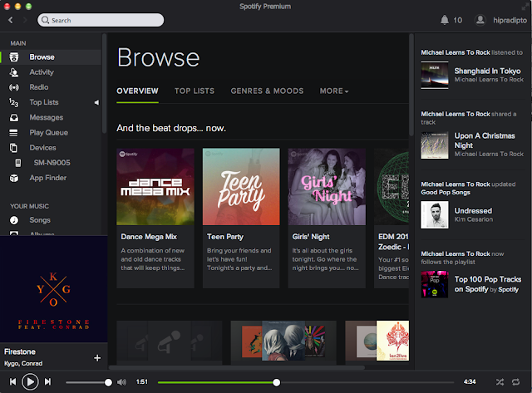Go back with the back arrow
Viewport: 532px width, 393px height.
[x=11, y=20]
